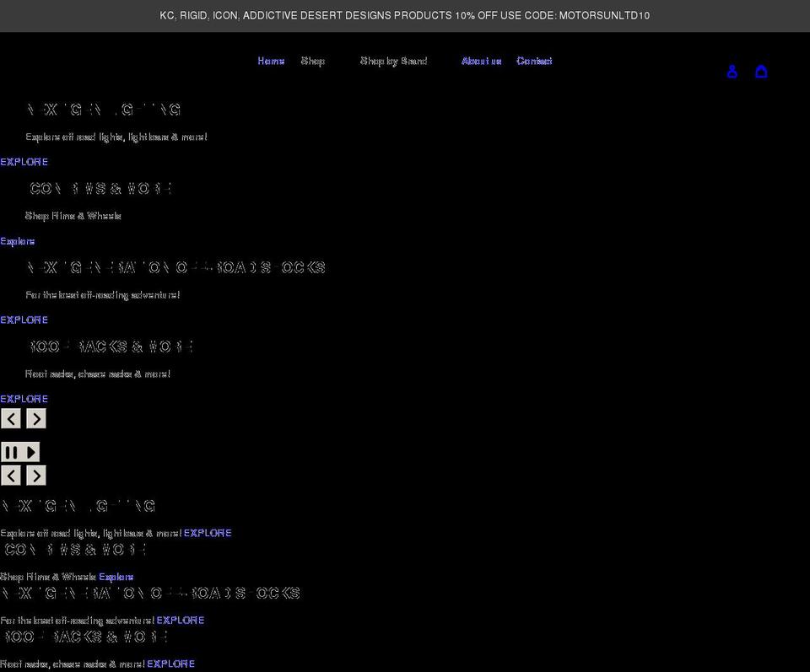The image size is (810, 672).
Task: Click Explore link under Shop Rims & Wheels
Action: pyautogui.click(x=18, y=240)
